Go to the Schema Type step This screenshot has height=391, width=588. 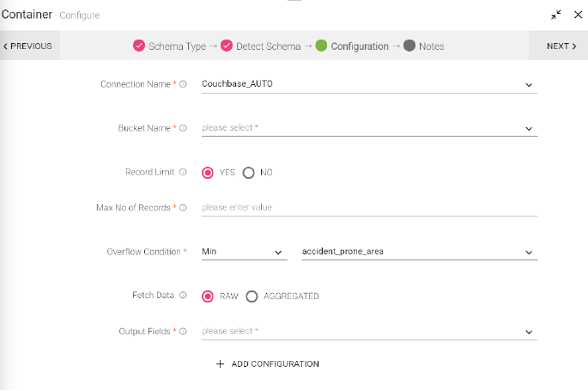(x=170, y=46)
